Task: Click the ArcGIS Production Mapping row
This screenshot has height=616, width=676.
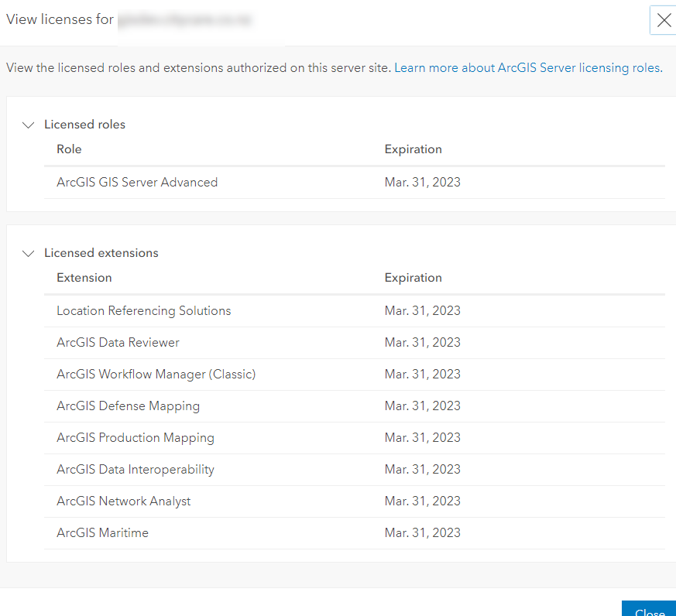Action: click(x=136, y=438)
